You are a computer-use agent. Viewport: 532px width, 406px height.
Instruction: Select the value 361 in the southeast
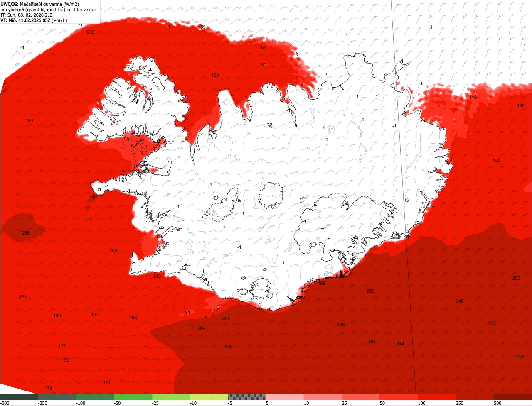[x=372, y=342]
